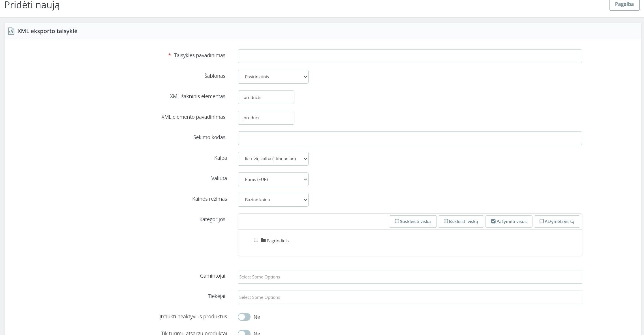Open the Kainos režimas dropdown
The height and width of the screenshot is (335, 644).
(x=273, y=200)
